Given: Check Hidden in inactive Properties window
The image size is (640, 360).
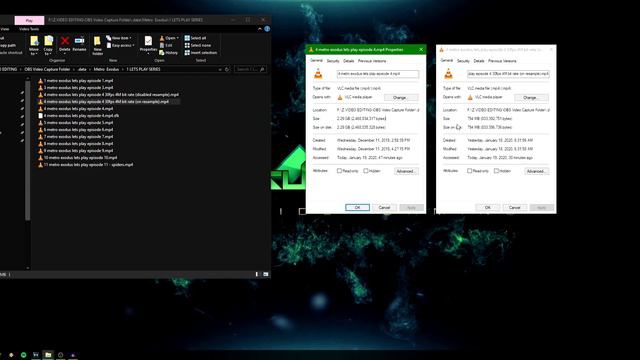Looking at the screenshot, I should point(496,171).
